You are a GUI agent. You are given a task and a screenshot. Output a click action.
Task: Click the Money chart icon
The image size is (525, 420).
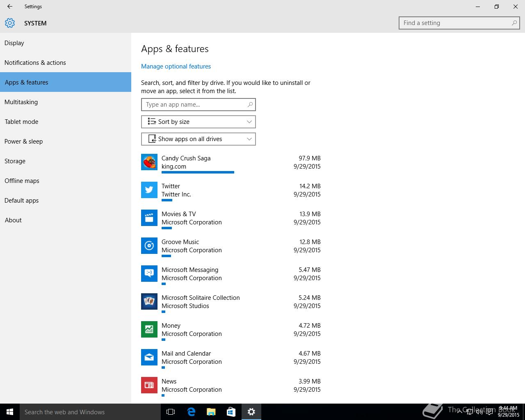(149, 330)
